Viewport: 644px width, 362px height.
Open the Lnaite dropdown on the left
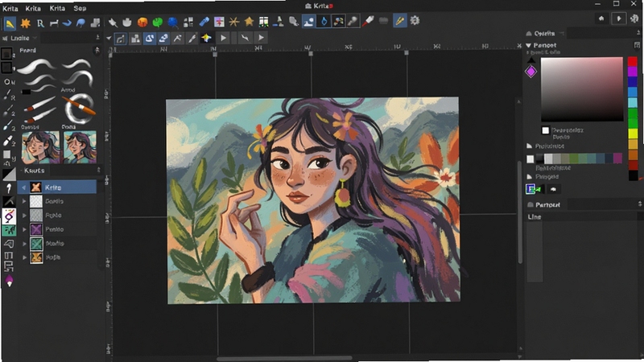point(35,38)
